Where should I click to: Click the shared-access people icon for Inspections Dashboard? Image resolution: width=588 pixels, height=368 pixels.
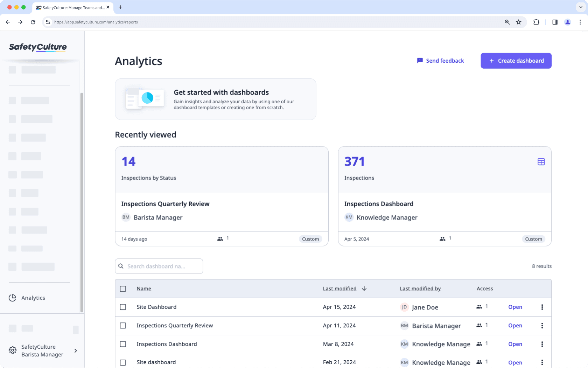click(442, 238)
